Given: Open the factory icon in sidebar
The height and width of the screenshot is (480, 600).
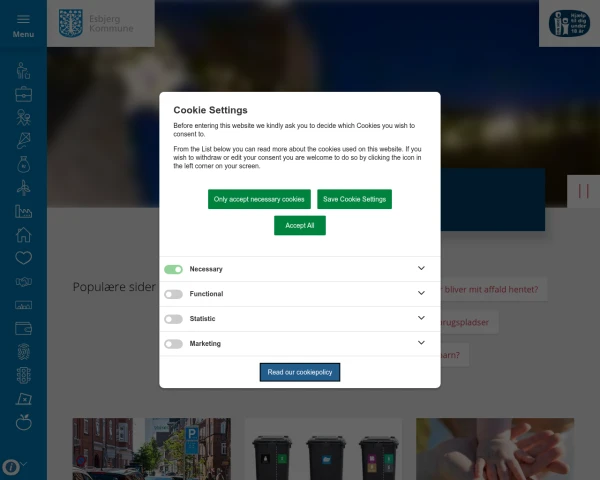Looking at the screenshot, I should (23, 211).
